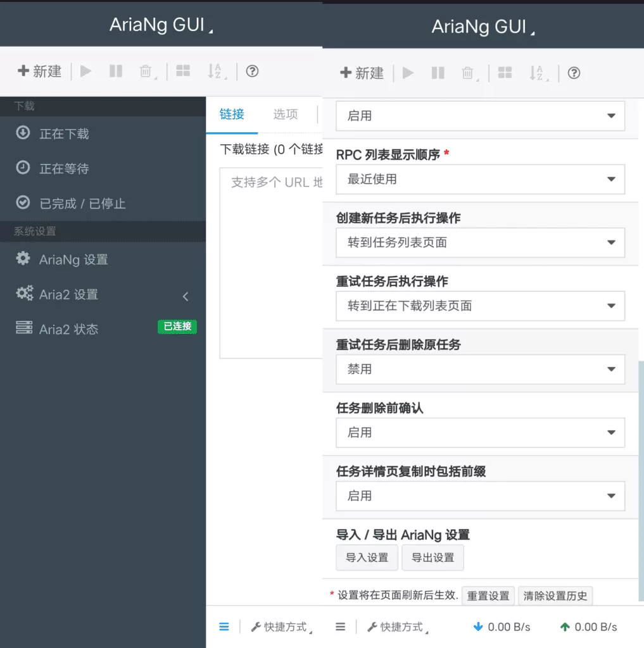Click the play/start icon in left toolbar
The width and height of the screenshot is (644, 648).
(85, 71)
